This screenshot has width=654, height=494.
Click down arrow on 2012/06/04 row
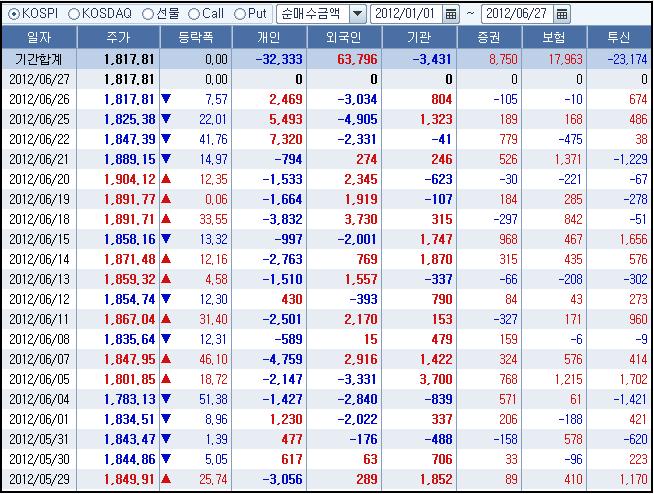[166, 399]
